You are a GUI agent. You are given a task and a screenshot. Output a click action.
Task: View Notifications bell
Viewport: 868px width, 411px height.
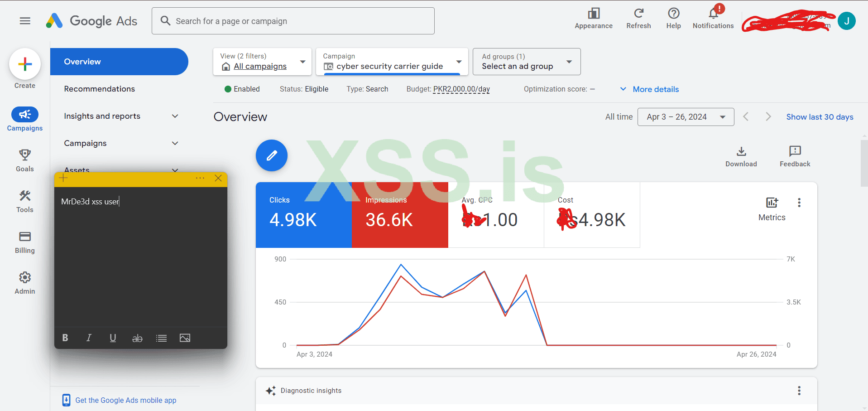click(713, 19)
